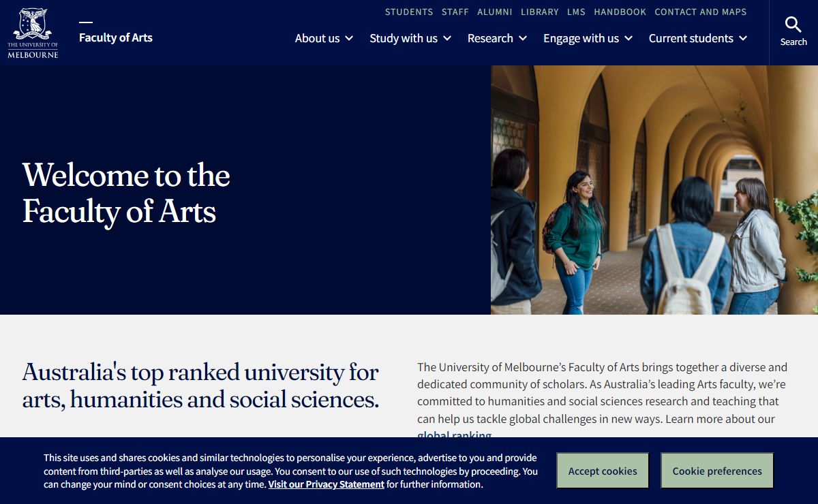Open the Staff top link

pos(455,12)
